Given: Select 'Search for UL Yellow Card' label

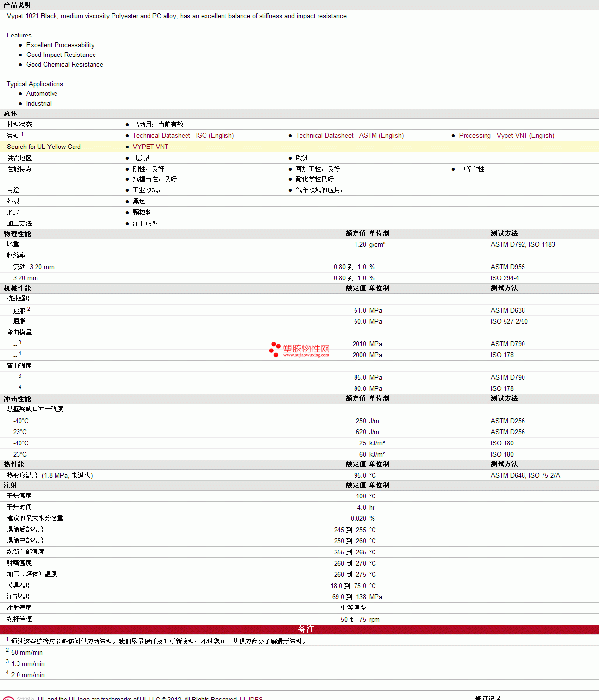Looking at the screenshot, I should 44,147.
